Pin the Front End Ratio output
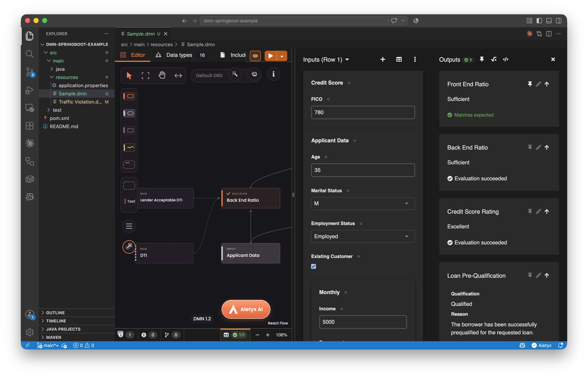 coord(530,84)
